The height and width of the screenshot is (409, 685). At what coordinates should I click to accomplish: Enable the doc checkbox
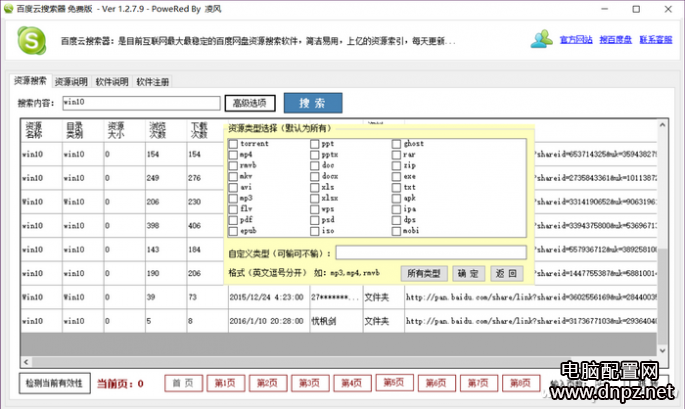coord(315,166)
